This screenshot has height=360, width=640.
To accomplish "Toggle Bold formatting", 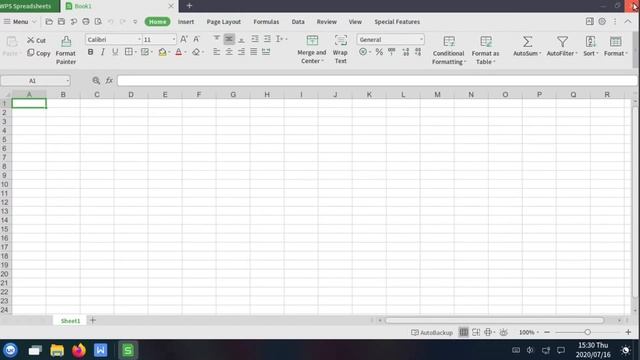I will coord(90,52).
